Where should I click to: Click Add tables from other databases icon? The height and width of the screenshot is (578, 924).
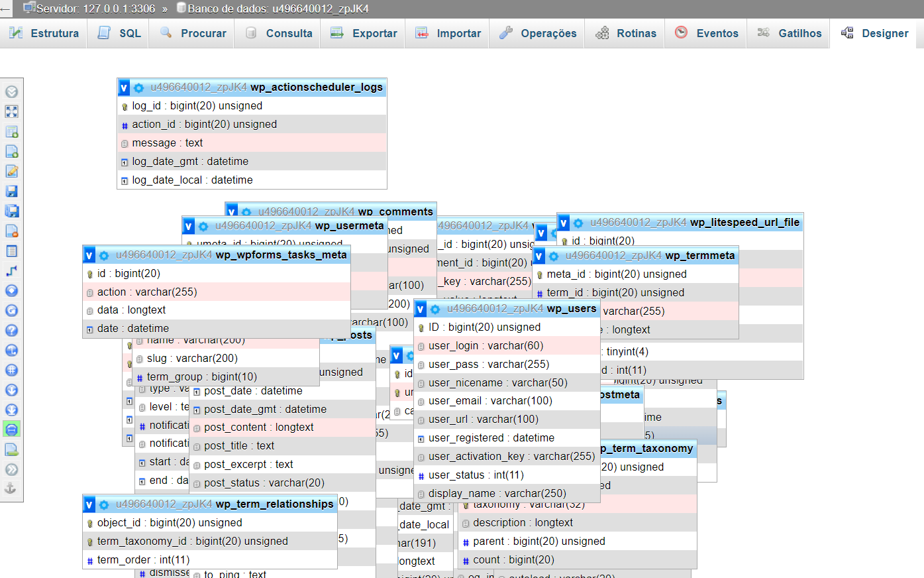pyautogui.click(x=11, y=132)
